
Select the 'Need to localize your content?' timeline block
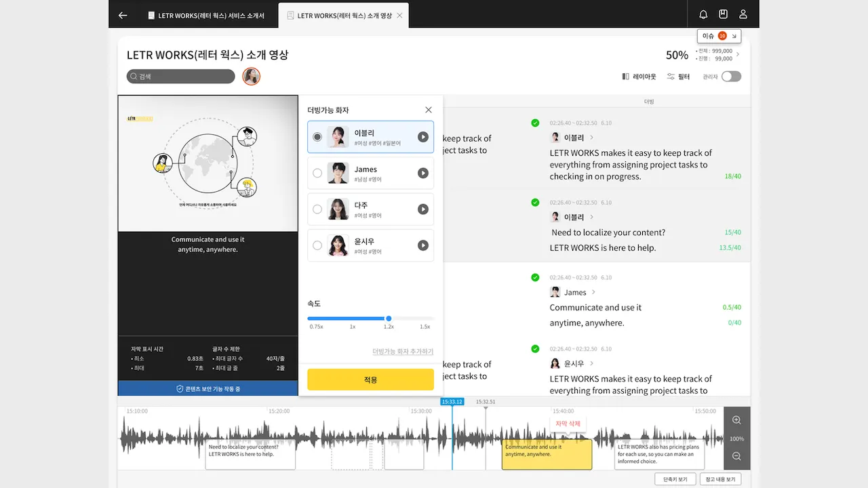click(250, 455)
